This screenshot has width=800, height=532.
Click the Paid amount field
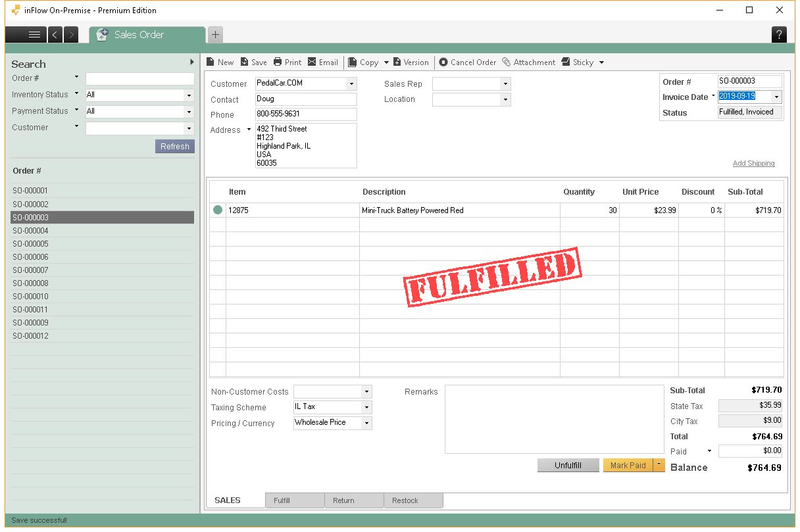point(751,451)
